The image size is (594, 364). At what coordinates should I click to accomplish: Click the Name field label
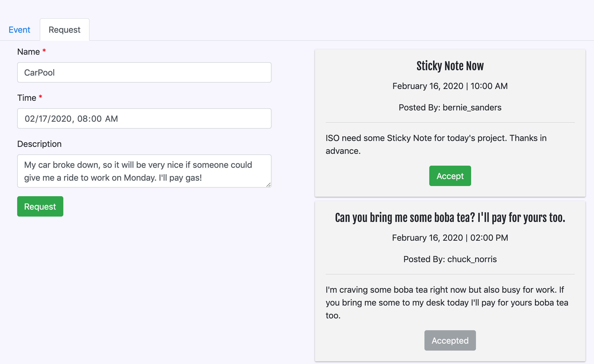28,52
